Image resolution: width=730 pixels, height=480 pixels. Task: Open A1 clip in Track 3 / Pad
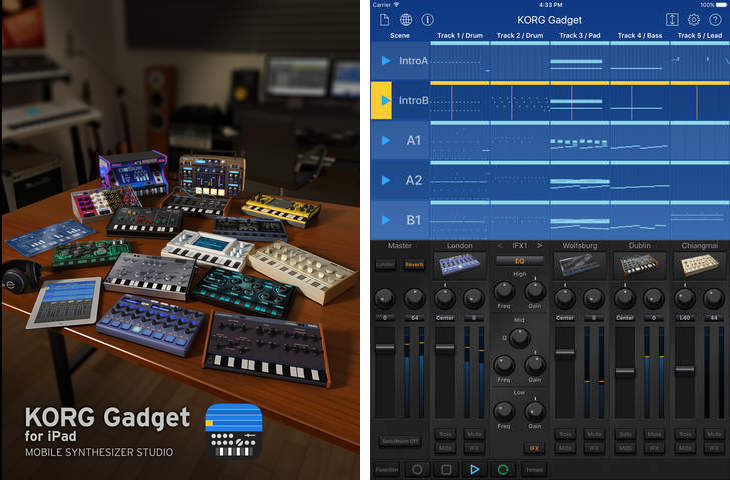(x=580, y=143)
